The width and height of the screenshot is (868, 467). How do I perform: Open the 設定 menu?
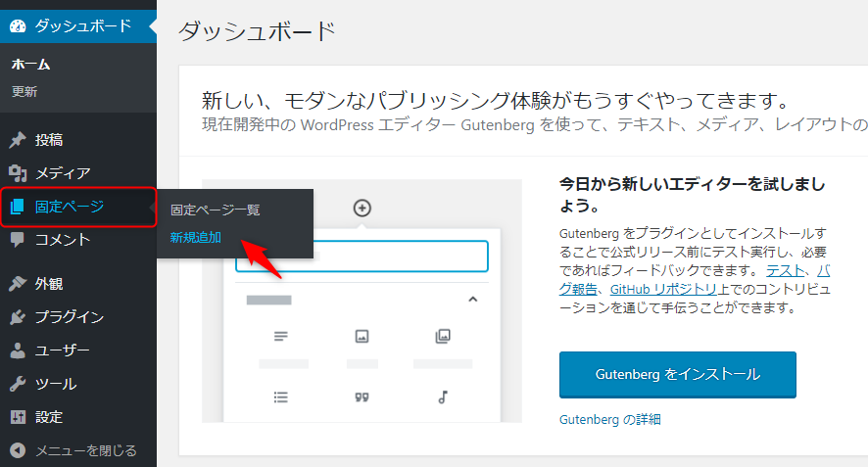point(78,417)
